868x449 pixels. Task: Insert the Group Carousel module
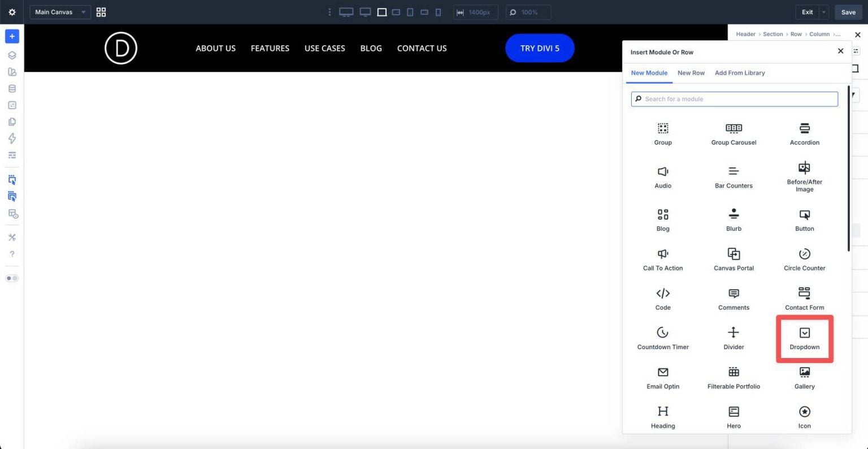click(734, 134)
